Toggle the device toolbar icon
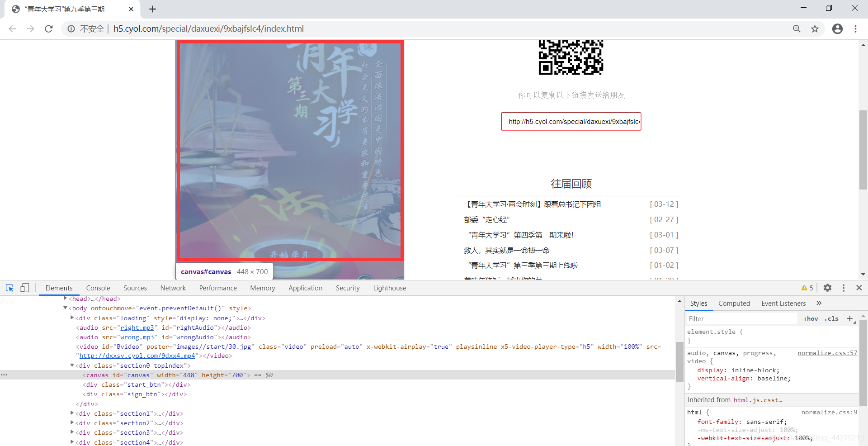Image resolution: width=868 pixels, height=446 pixels. 25,288
